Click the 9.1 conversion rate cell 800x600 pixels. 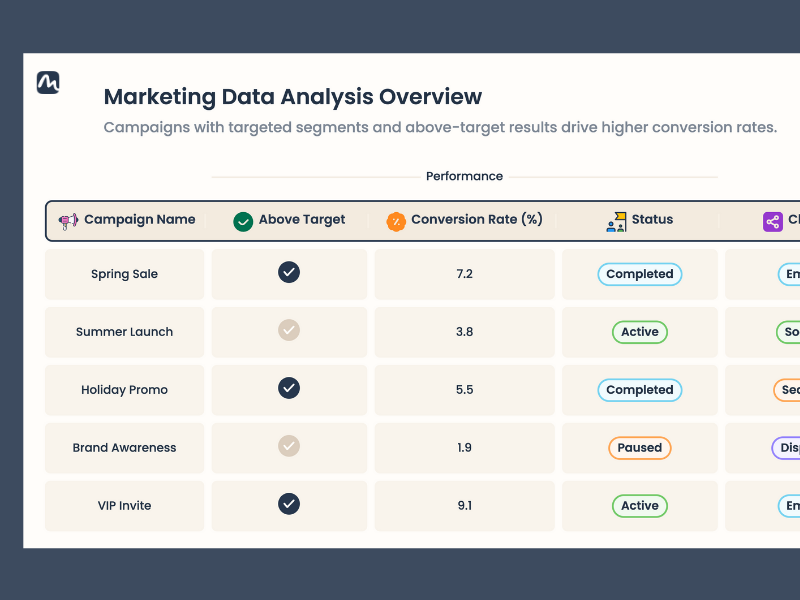point(465,506)
